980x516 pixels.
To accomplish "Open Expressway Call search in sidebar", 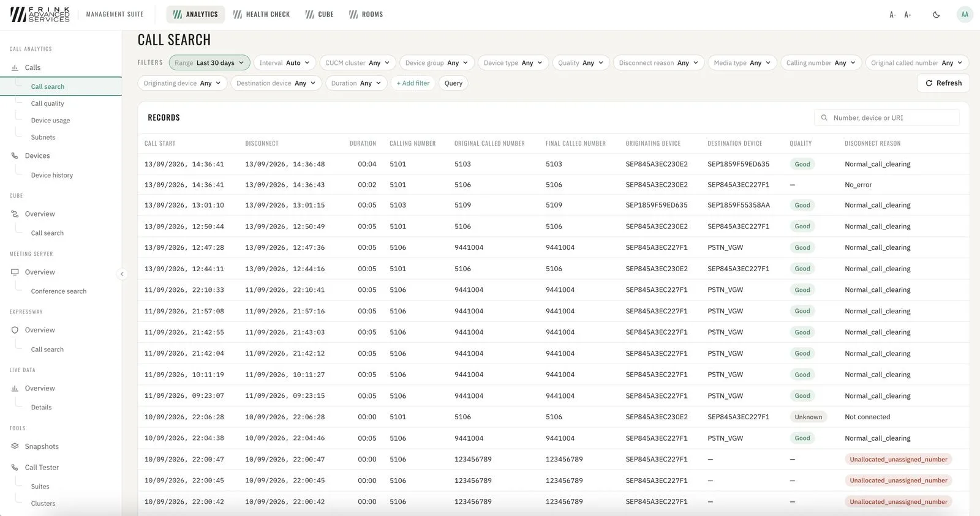I will (47, 350).
